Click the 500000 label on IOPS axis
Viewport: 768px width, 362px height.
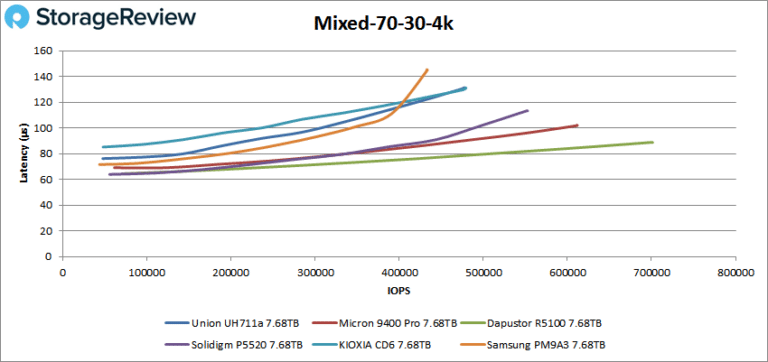coord(483,274)
